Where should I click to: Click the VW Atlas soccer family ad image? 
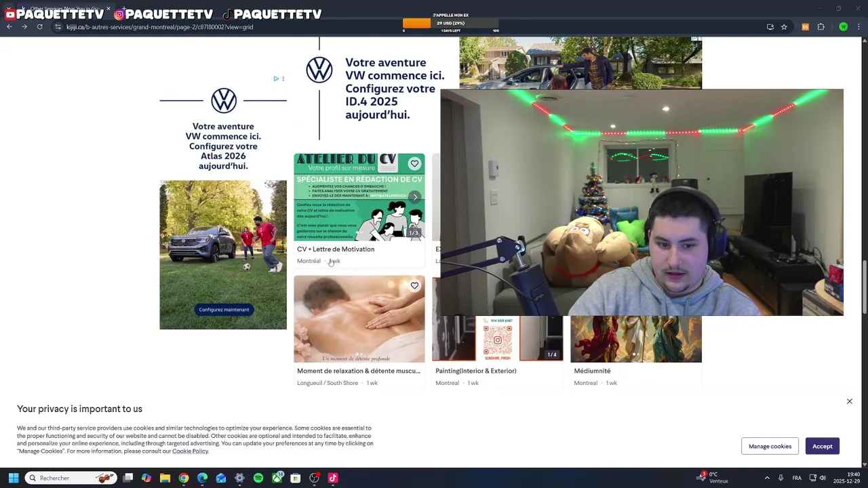223,255
